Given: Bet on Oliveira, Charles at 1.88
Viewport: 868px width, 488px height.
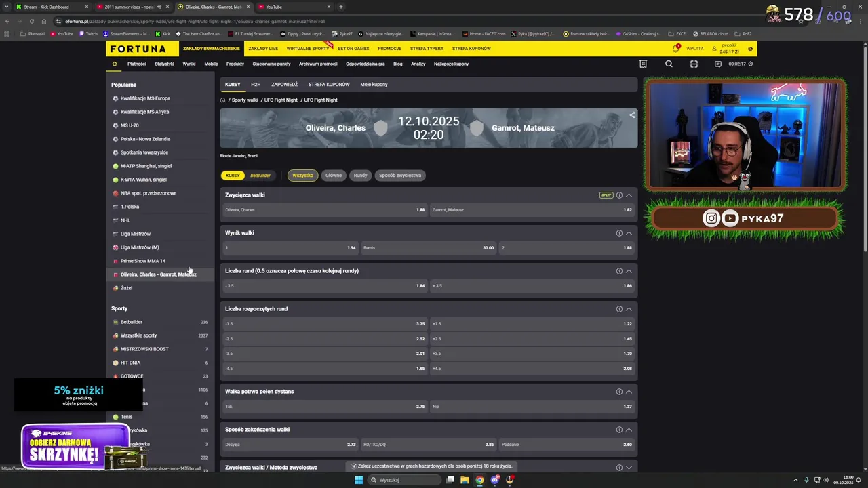Looking at the screenshot, I should pos(325,210).
